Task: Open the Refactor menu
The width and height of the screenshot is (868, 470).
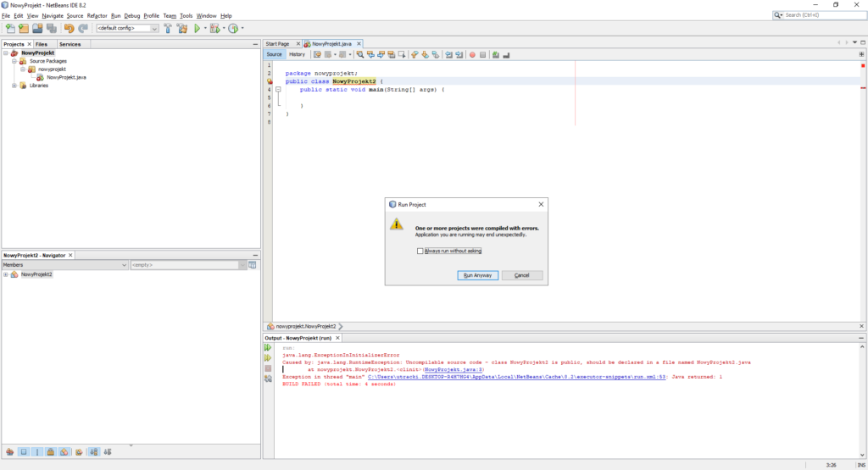Action: [97, 16]
